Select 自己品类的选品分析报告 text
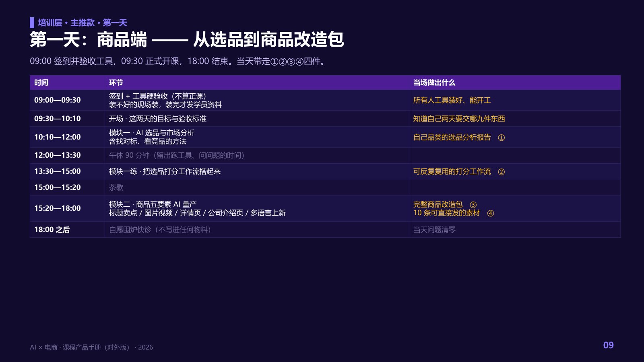This screenshot has height=362, width=644. pyautogui.click(x=452, y=137)
